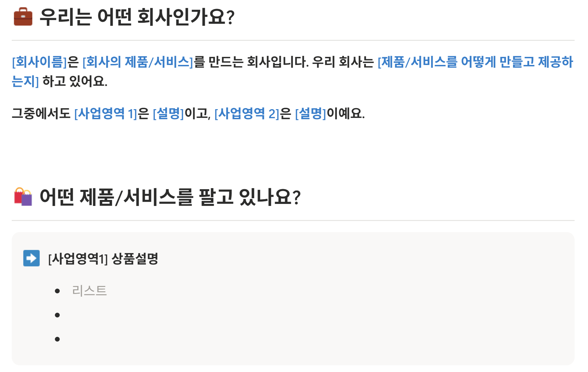Click the '그중에서도' paragraph start
The width and height of the screenshot is (588, 372).
coord(41,114)
